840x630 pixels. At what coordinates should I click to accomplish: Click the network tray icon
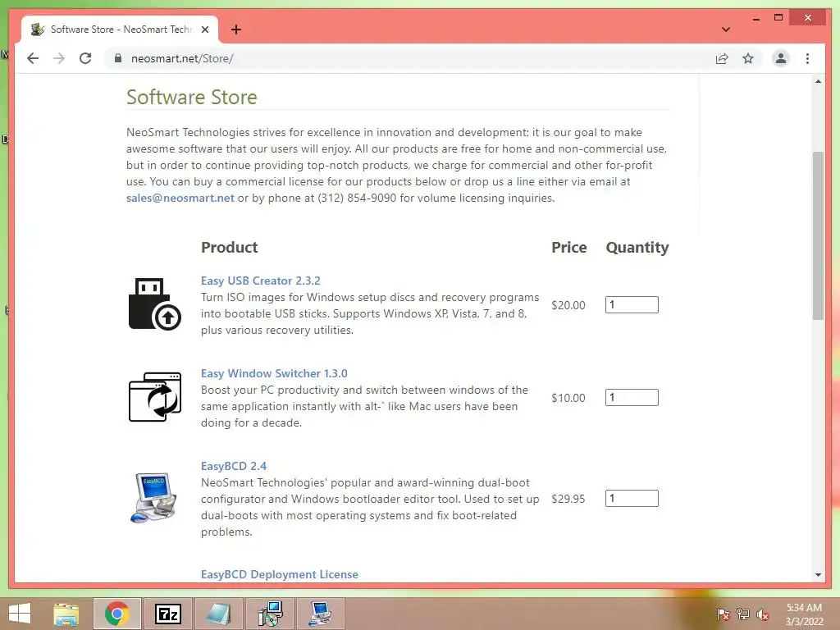743,614
